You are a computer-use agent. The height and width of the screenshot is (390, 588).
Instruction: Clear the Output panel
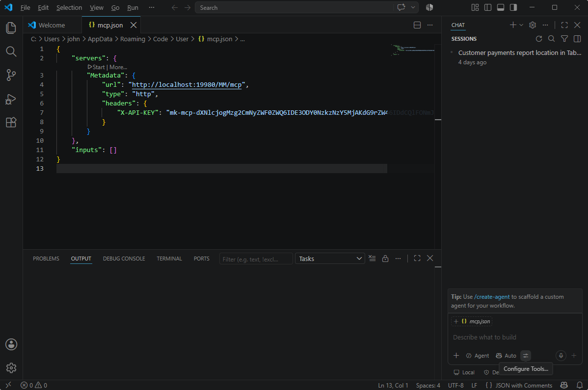tap(372, 259)
